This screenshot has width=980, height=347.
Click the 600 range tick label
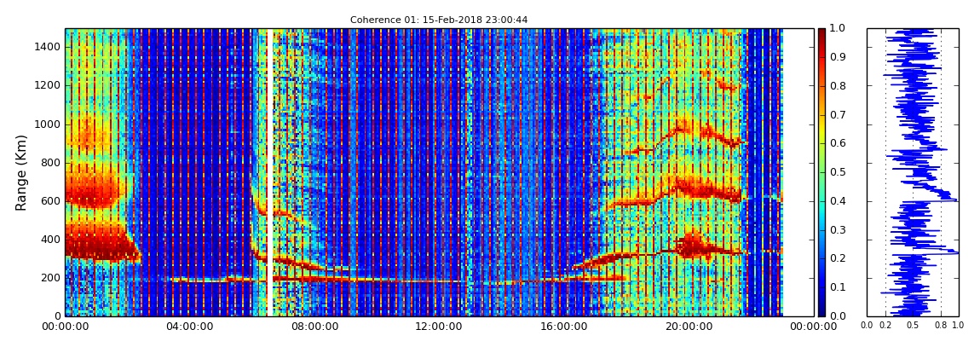(x=50, y=201)
